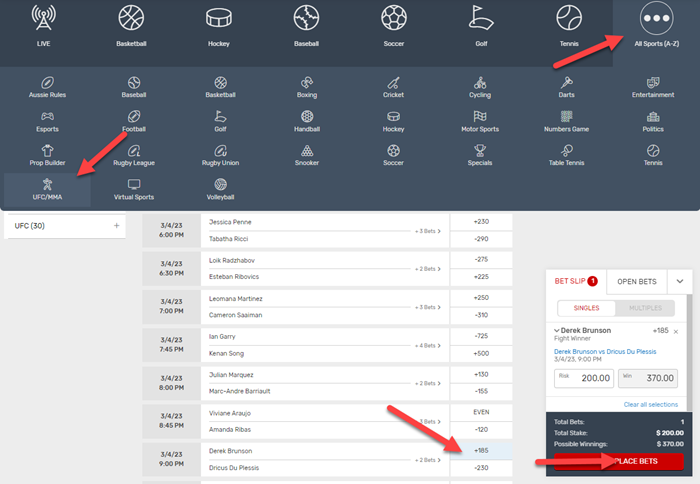This screenshot has width=700, height=484.
Task: Open the Esports category icon
Action: 47,116
